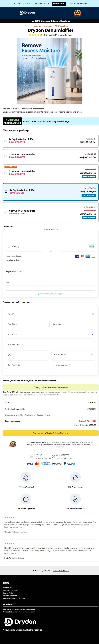Click the green lock encryption icon
This screenshot has height=644, width=99.
point(38,294)
